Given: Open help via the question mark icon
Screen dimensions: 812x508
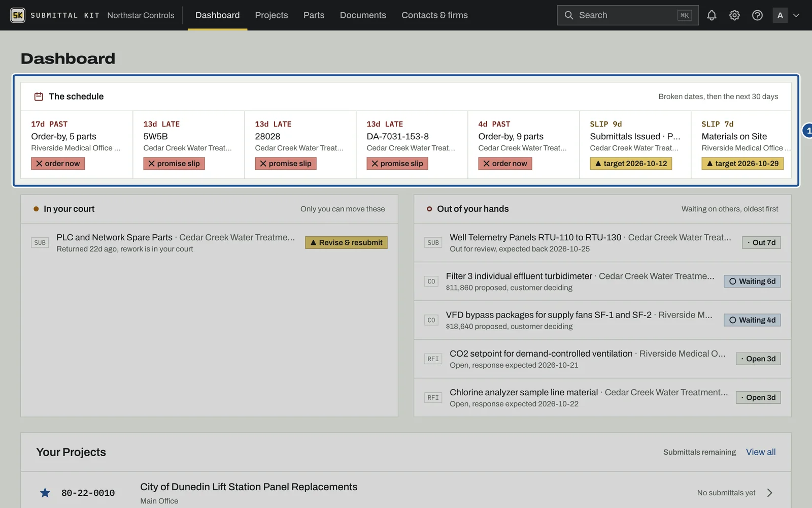Looking at the screenshot, I should tap(757, 15).
